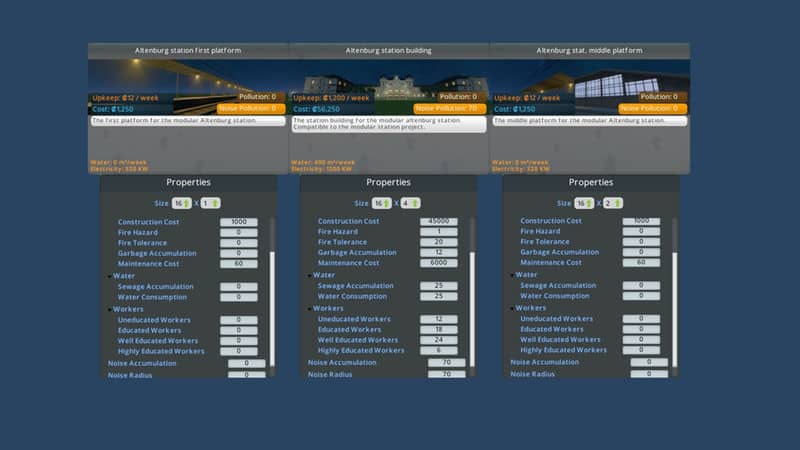Click depth stepper arrow in station building panel
This screenshot has width=800, height=450.
point(416,203)
